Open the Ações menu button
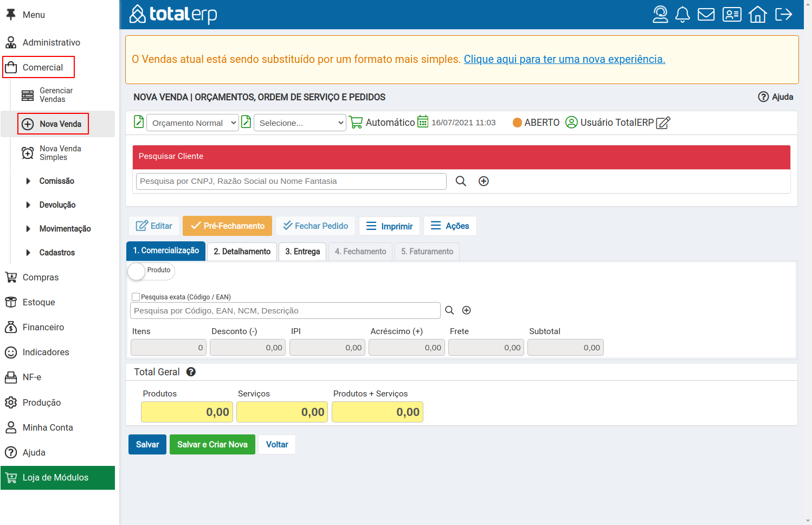This screenshot has height=525, width=812. pos(450,226)
